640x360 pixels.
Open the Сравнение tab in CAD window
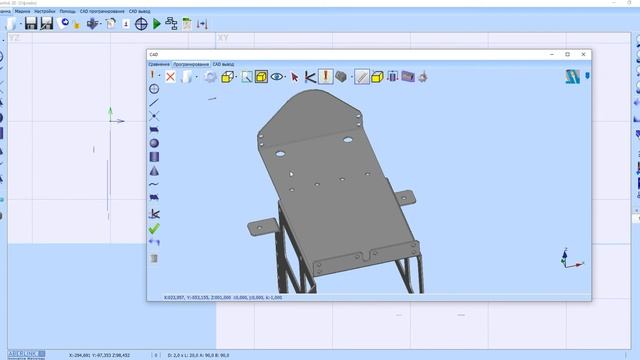point(159,64)
